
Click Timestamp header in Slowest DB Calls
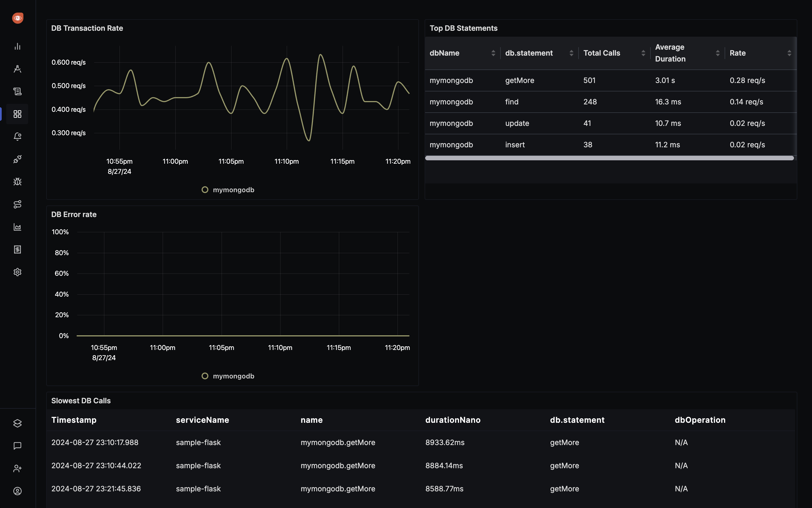click(x=74, y=420)
